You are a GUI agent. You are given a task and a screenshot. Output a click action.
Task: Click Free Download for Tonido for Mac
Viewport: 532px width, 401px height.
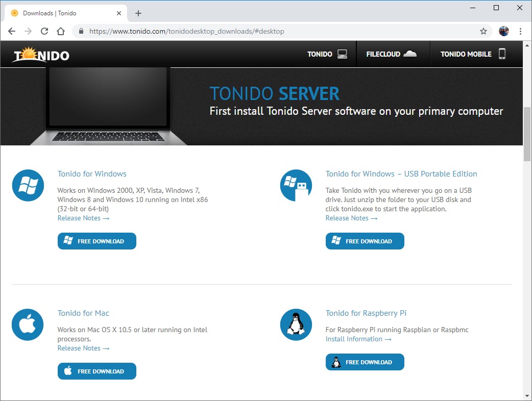(96, 371)
